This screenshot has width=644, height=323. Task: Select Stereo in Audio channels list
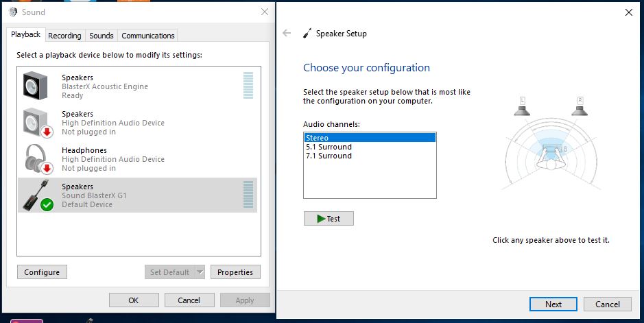coord(370,138)
